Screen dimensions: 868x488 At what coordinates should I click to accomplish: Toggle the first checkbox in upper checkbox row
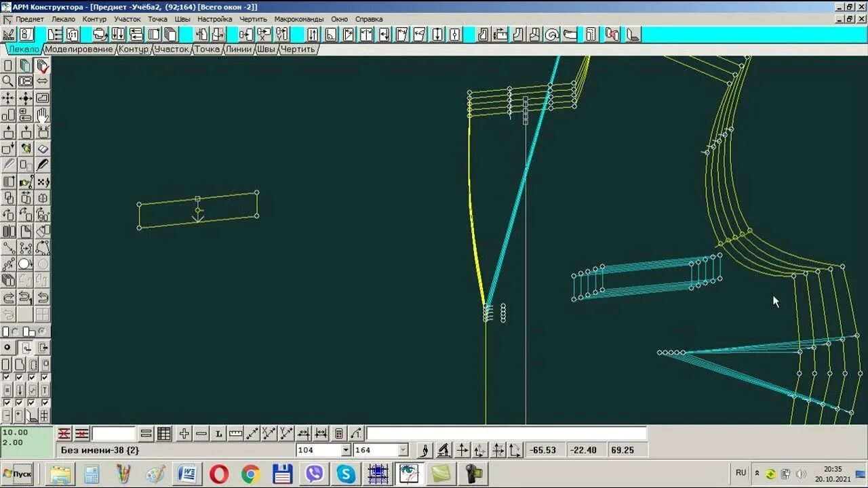(7, 377)
